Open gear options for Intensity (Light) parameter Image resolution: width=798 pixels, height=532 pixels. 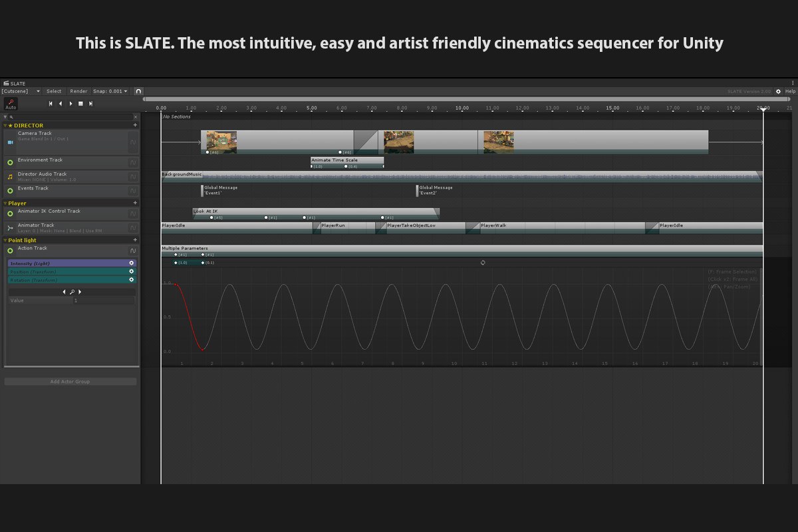(x=132, y=263)
